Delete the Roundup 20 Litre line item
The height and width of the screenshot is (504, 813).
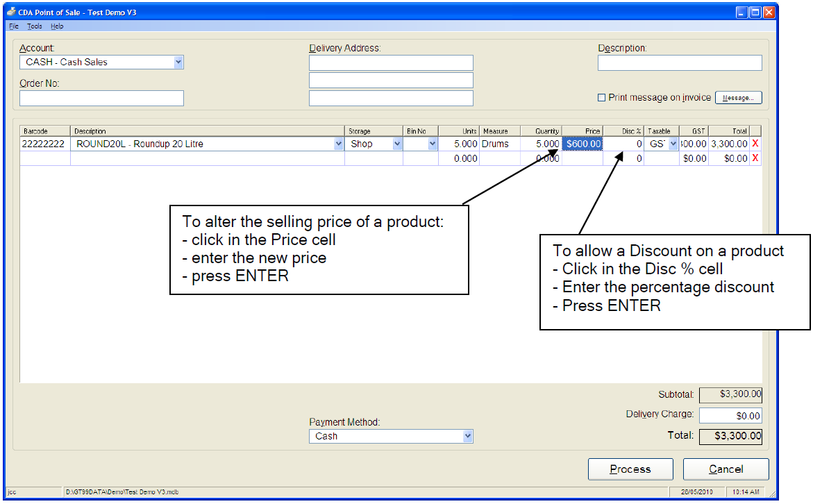click(x=755, y=144)
